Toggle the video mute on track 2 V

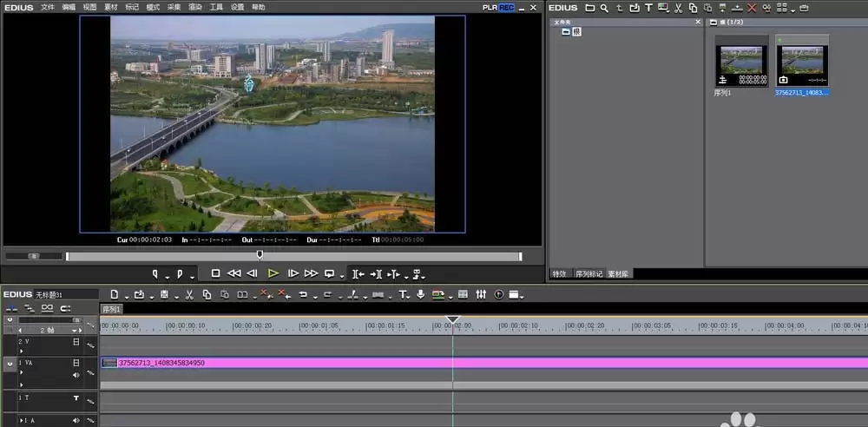tap(76, 342)
